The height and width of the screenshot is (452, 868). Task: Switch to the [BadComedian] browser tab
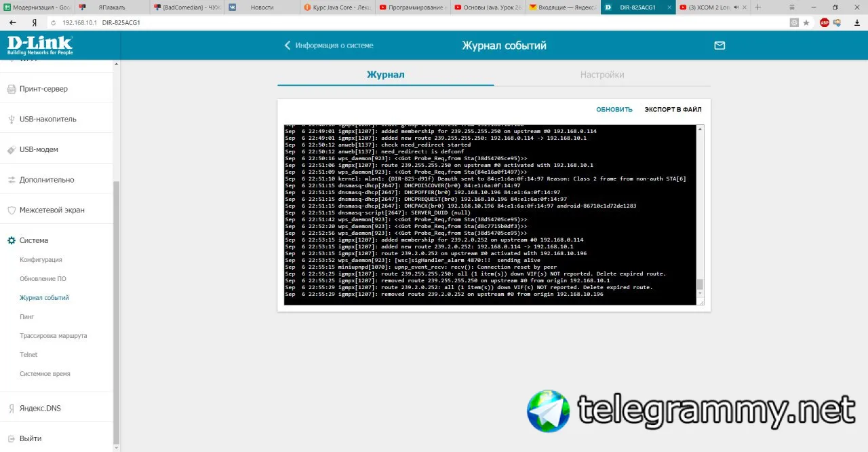point(186,7)
